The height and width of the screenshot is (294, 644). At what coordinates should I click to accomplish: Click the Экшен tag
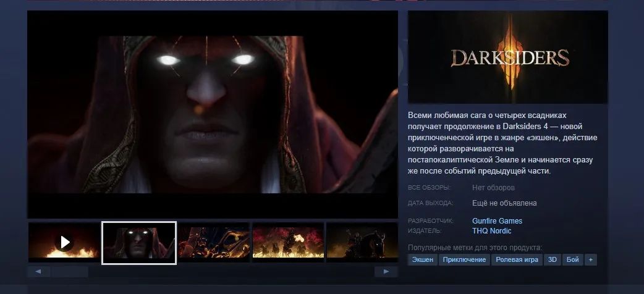(x=422, y=259)
